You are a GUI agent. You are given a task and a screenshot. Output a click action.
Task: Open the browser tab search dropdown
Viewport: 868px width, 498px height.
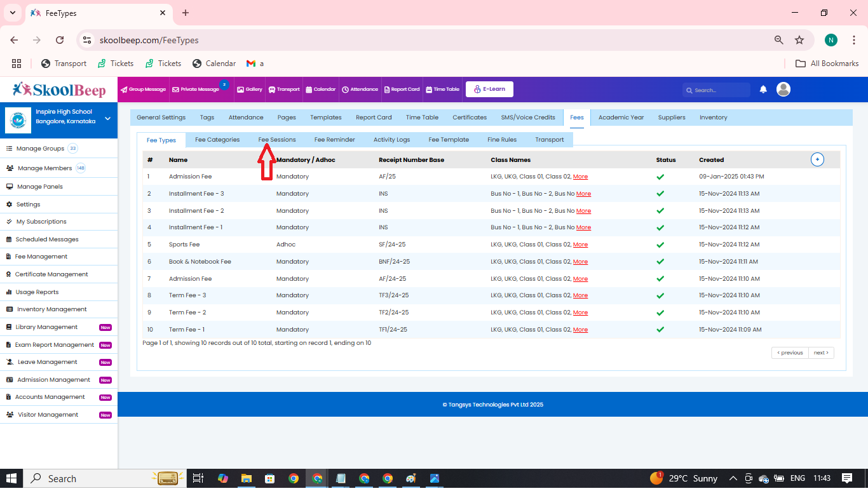(x=12, y=13)
